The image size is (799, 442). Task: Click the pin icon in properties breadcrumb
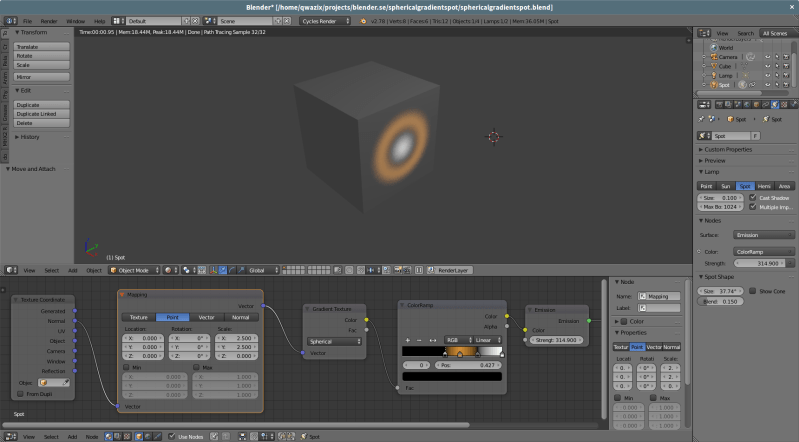pyautogui.click(x=701, y=119)
